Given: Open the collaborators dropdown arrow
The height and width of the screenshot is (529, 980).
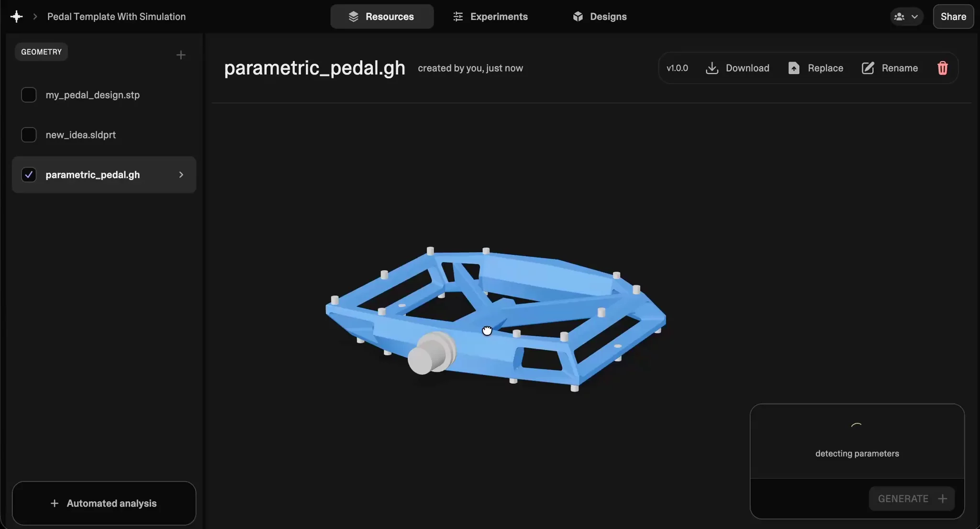Looking at the screenshot, I should [914, 17].
